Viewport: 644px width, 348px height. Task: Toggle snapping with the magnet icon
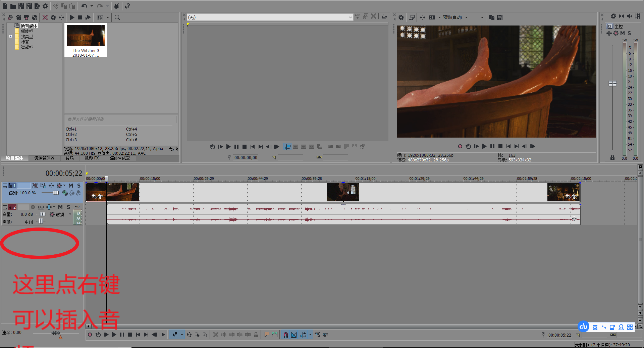pyautogui.click(x=286, y=335)
